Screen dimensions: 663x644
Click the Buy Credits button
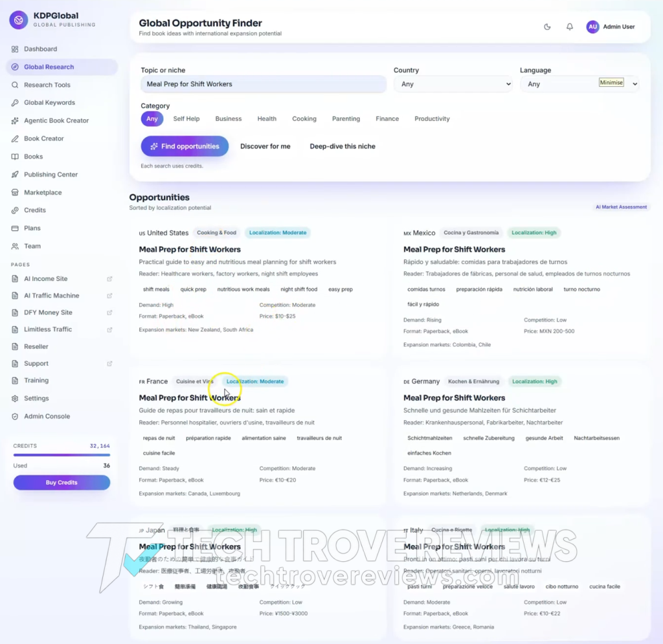(62, 483)
